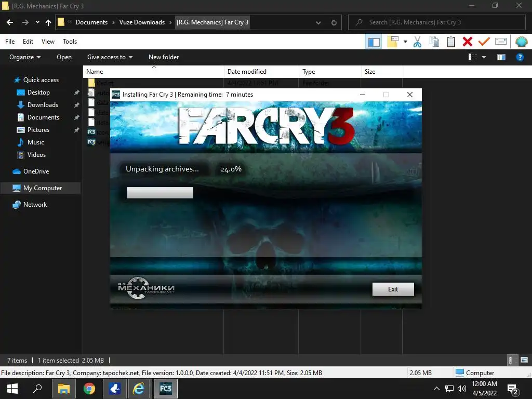Click Exit in the Far Cry 3 installer
The height and width of the screenshot is (399, 532).
point(393,289)
